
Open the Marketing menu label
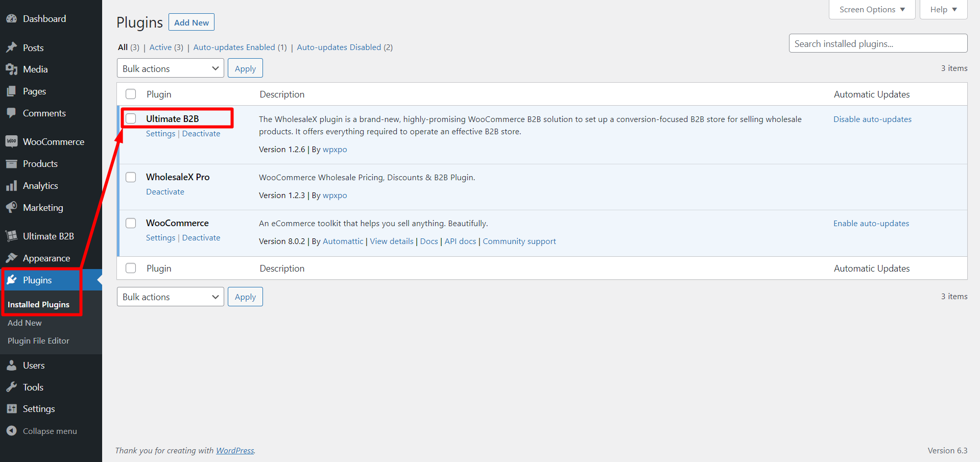pyautogui.click(x=43, y=208)
